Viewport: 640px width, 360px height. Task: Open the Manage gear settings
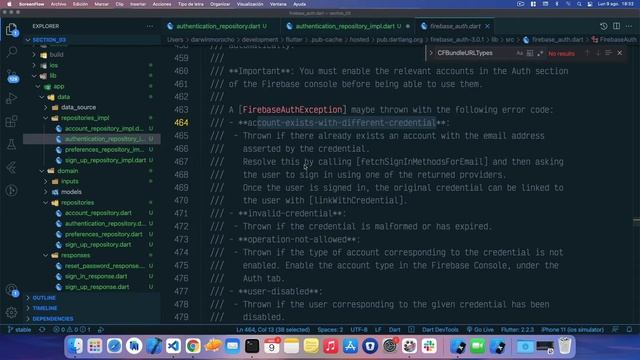pyautogui.click(x=11, y=313)
